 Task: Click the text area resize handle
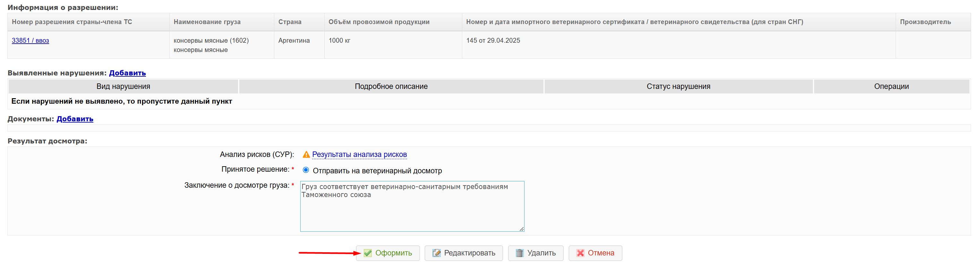click(x=521, y=228)
